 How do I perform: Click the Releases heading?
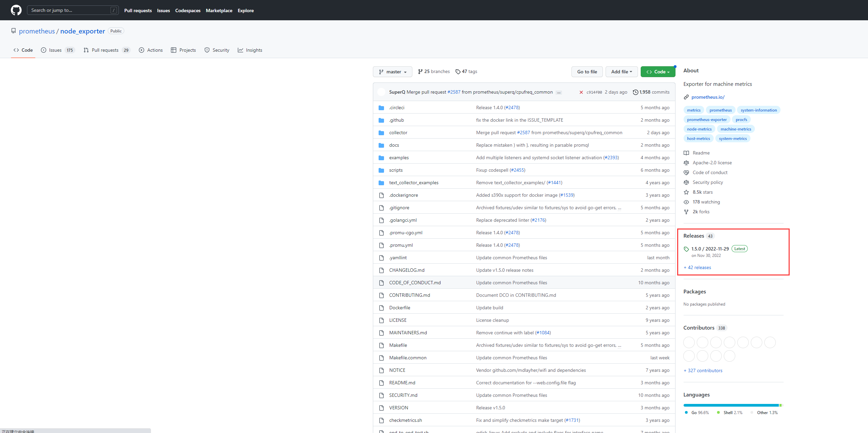click(693, 236)
